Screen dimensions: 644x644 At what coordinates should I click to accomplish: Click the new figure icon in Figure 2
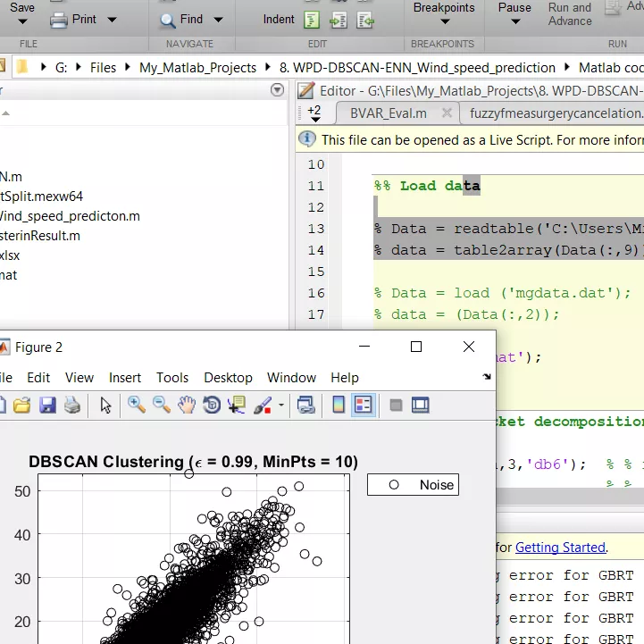[3, 405]
